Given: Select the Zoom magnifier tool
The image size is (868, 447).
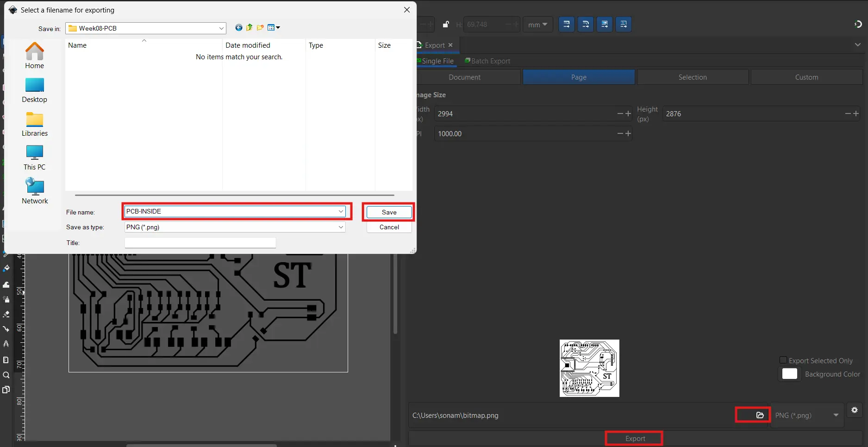Looking at the screenshot, I should tap(6, 375).
